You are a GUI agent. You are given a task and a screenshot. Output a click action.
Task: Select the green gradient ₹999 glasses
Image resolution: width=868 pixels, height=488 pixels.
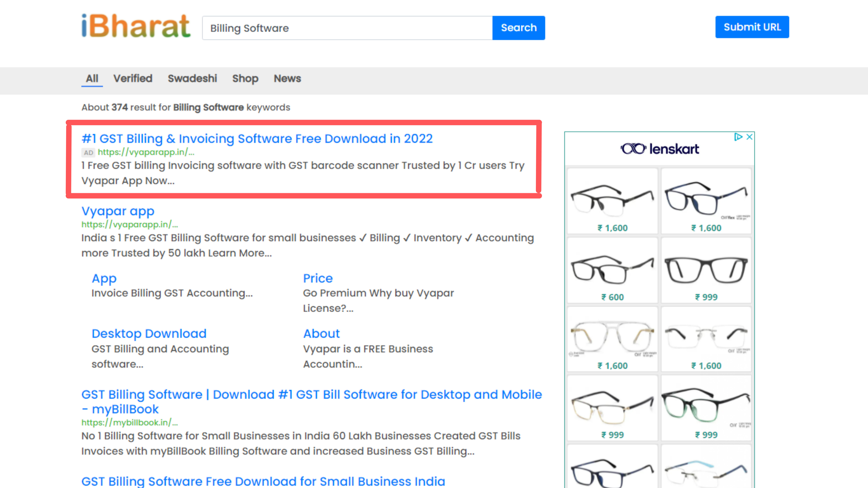[706, 408]
